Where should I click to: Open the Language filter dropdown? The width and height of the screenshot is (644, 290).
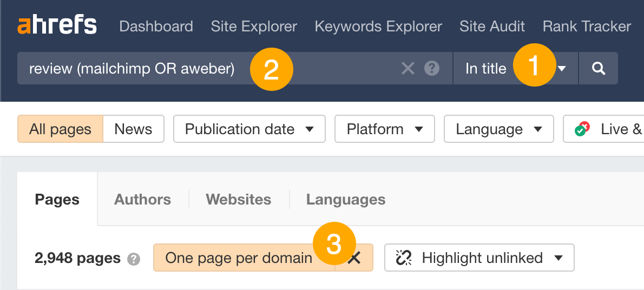(498, 129)
